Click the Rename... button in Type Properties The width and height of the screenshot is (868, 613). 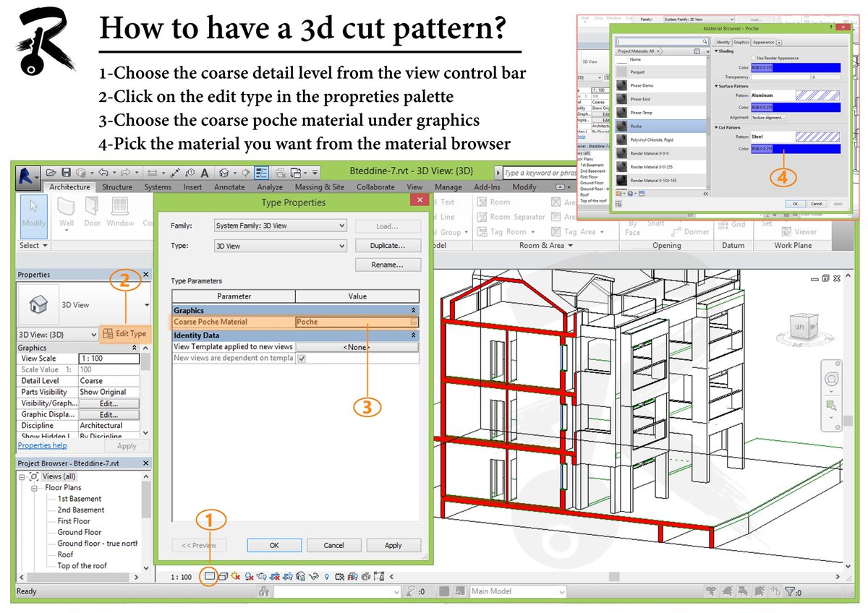[x=388, y=265]
